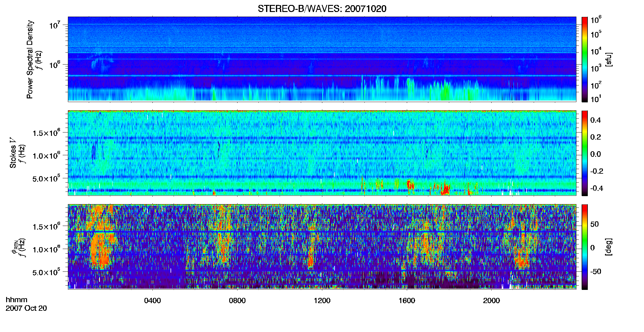Click the 2000 time tick label
Viewport: 644px width, 332px height.
pyautogui.click(x=491, y=301)
